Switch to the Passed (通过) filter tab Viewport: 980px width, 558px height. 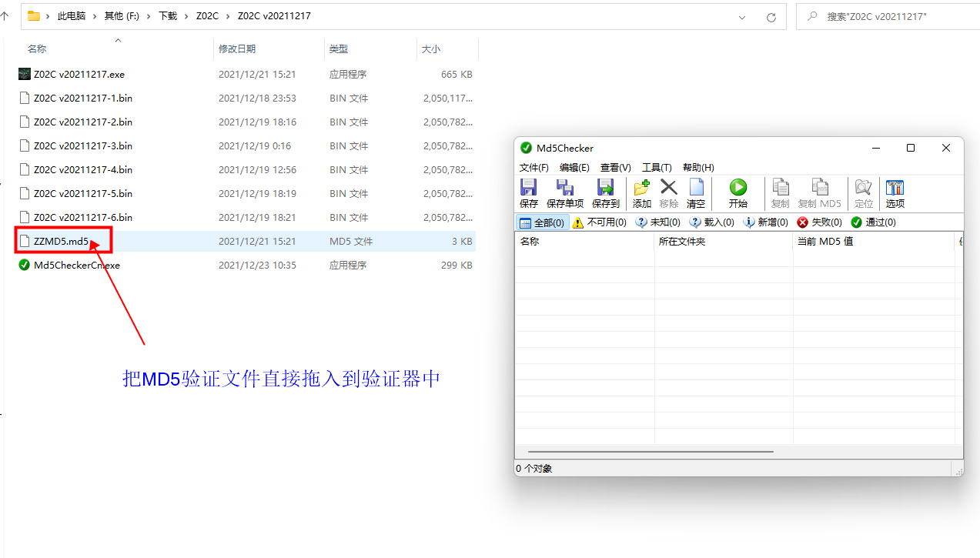[x=873, y=222]
